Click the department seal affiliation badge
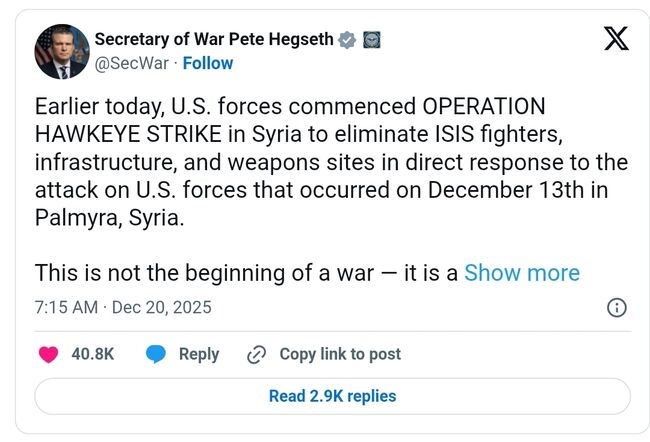Screen dimensions: 650x442 [x=371, y=40]
